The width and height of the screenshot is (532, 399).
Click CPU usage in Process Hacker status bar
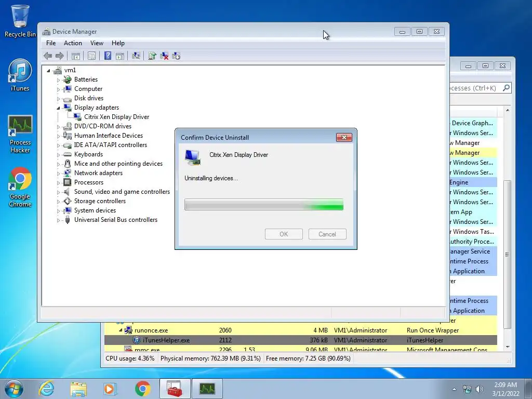130,358
